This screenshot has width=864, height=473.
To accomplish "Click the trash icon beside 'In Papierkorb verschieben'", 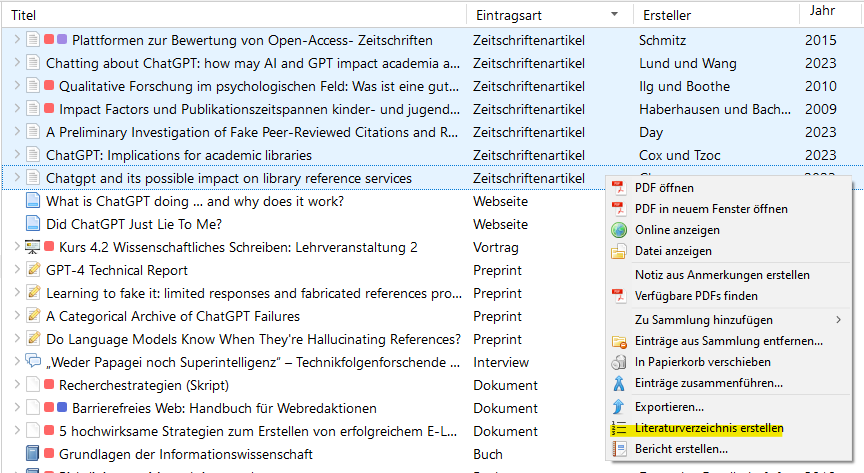I will coord(619,362).
